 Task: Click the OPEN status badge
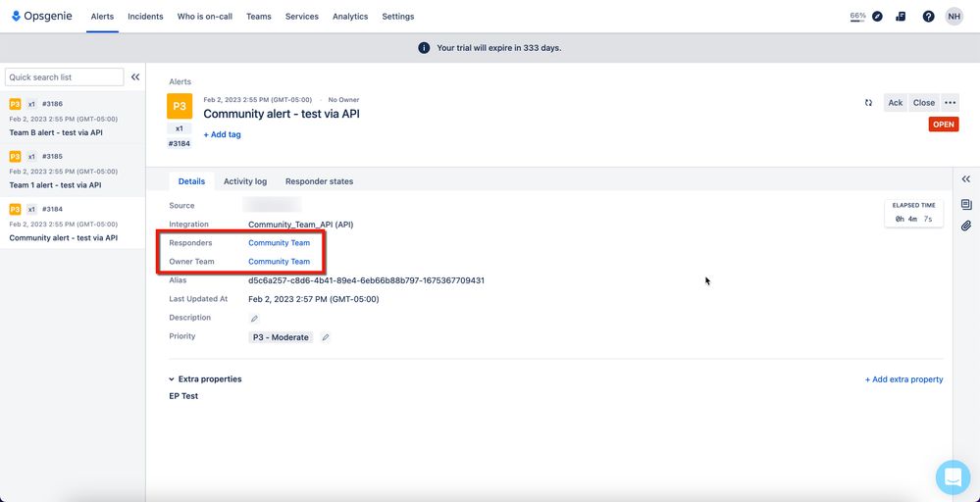pos(943,125)
